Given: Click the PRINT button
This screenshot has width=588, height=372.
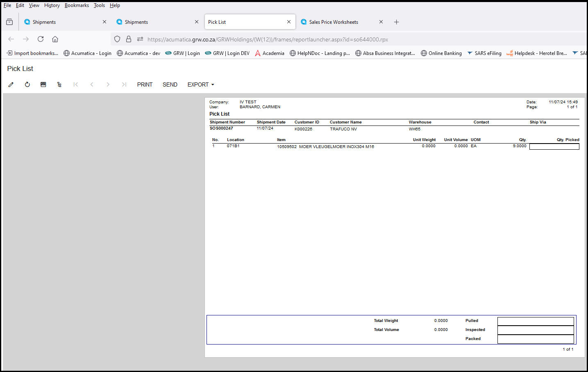Looking at the screenshot, I should [x=145, y=84].
